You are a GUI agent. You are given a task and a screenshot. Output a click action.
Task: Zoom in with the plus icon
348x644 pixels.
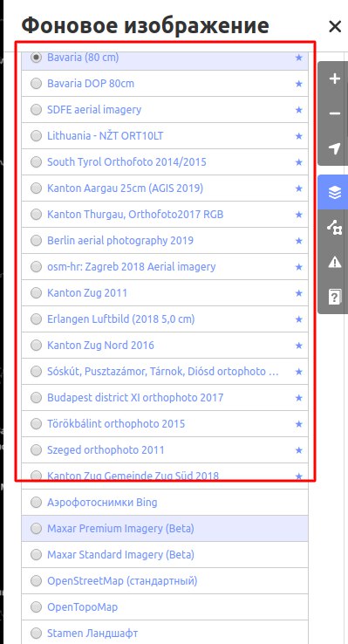pyautogui.click(x=335, y=79)
